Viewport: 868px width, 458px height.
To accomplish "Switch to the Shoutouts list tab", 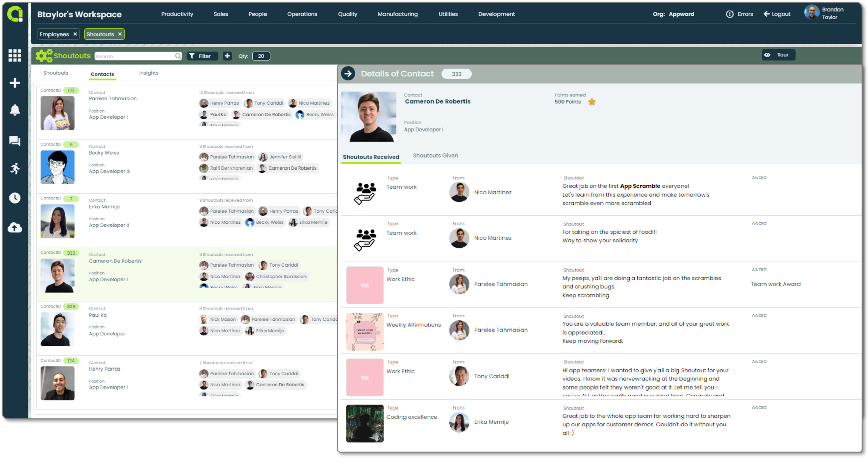I will point(56,73).
